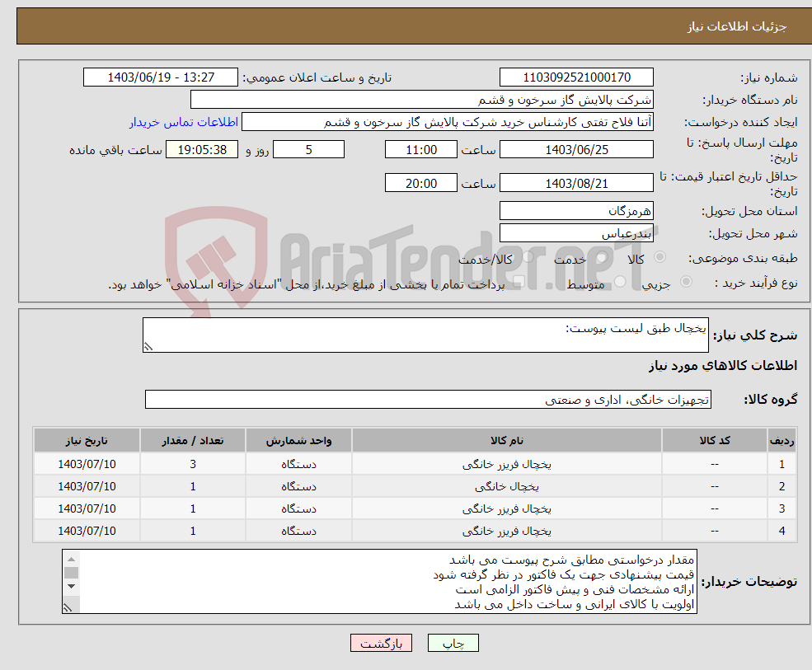Click the buyer notes line about Iranian goods priority
This screenshot has height=670, width=812.
pyautogui.click(x=575, y=604)
